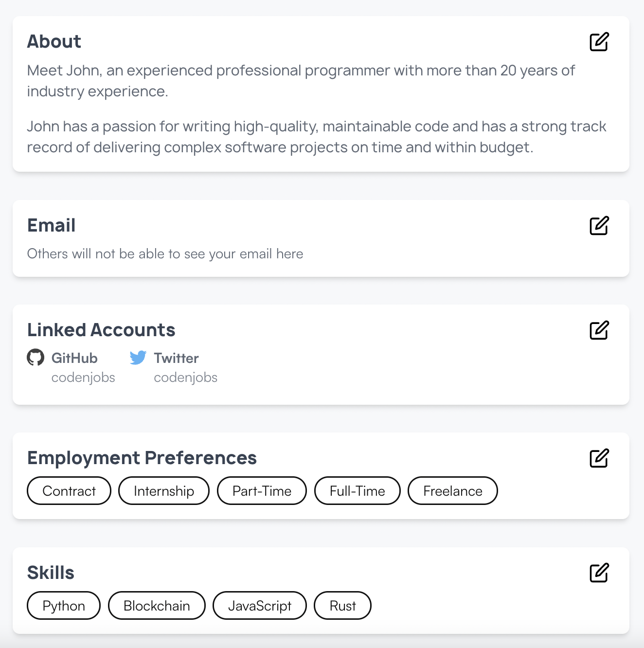Edit your Email settings
The width and height of the screenshot is (644, 648).
click(x=599, y=225)
